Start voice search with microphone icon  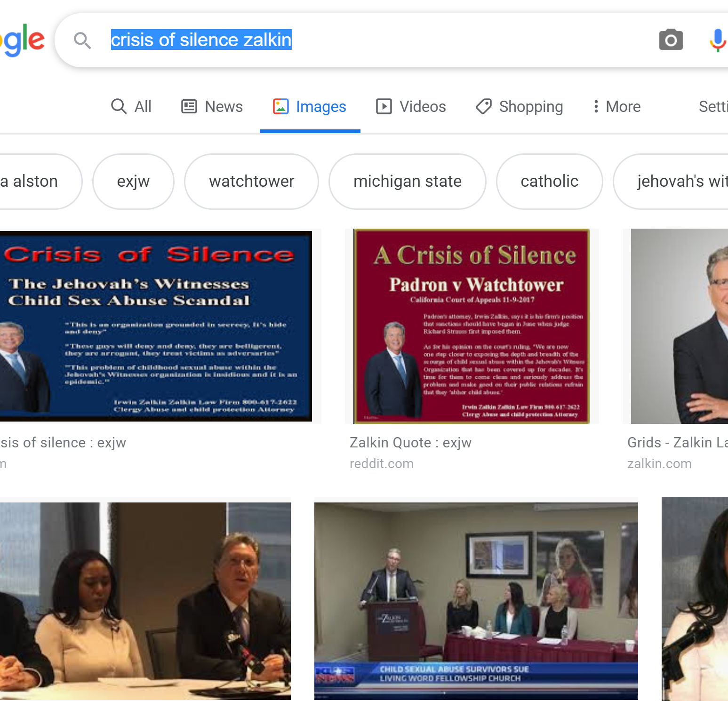717,40
